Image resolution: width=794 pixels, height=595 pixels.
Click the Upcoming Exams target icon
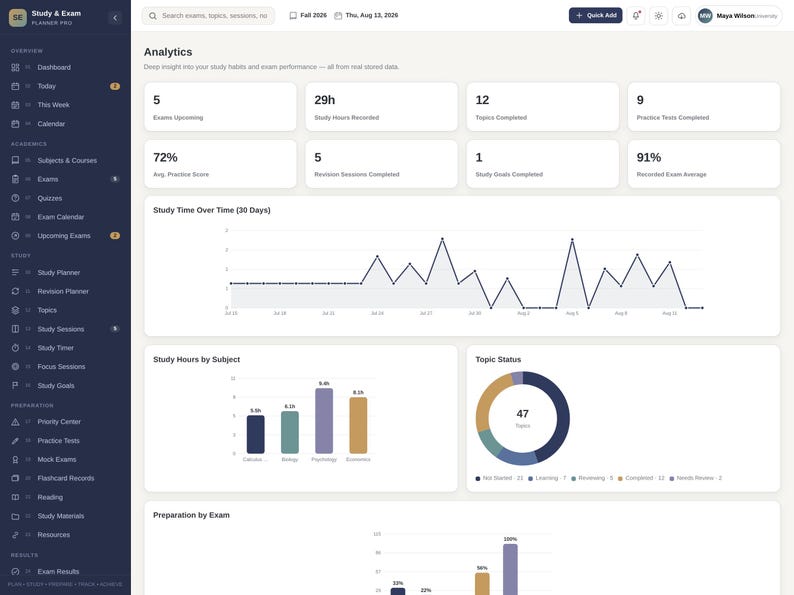pyautogui.click(x=15, y=235)
